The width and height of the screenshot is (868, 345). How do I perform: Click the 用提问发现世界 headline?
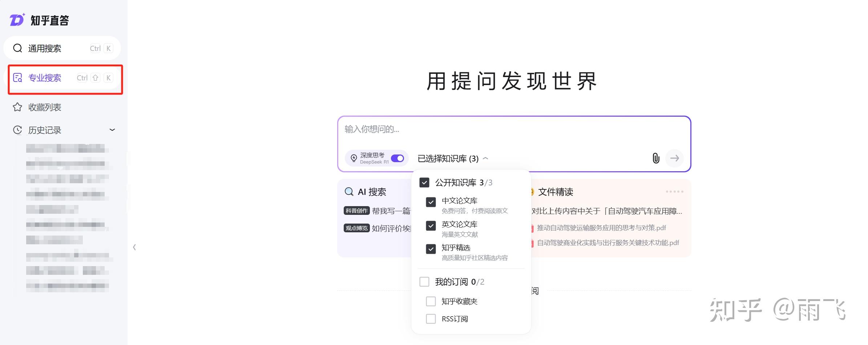click(x=512, y=81)
